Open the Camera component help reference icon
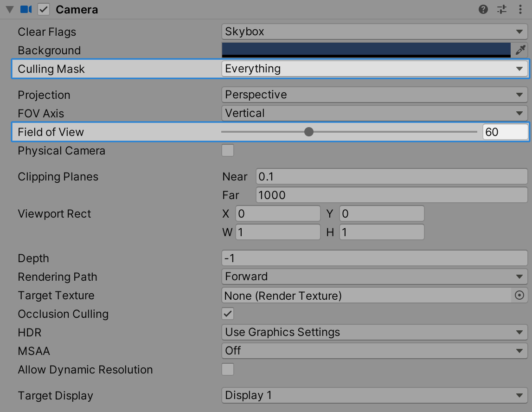The width and height of the screenshot is (532, 412). (483, 9)
